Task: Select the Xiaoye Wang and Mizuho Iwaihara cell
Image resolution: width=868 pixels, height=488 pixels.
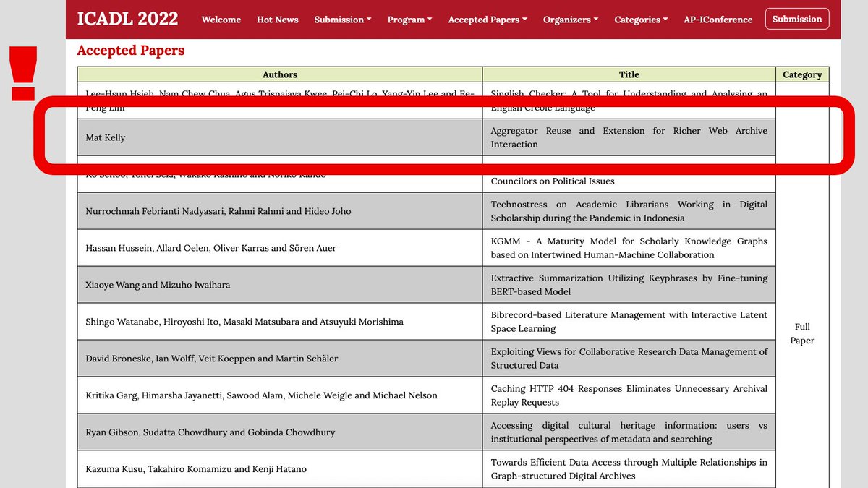Action: coord(280,285)
